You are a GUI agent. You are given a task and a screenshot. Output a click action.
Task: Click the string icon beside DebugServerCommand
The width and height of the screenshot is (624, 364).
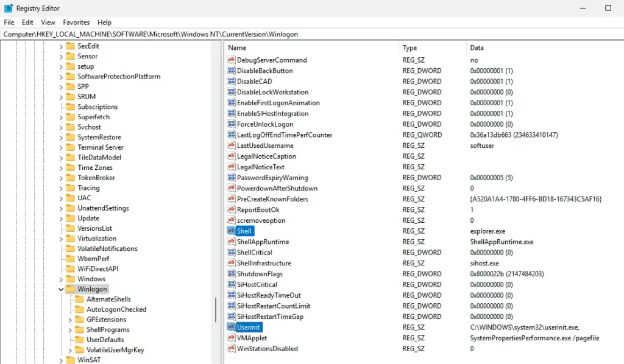pos(231,60)
